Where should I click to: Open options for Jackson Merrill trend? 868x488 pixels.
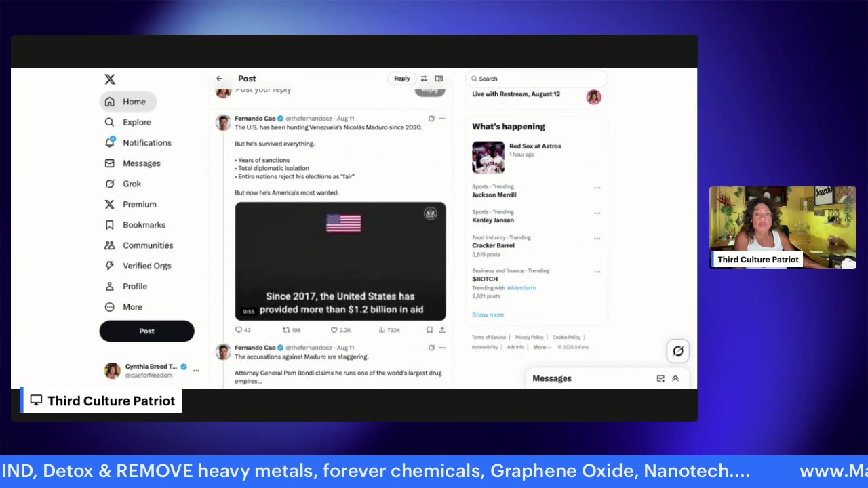click(597, 188)
